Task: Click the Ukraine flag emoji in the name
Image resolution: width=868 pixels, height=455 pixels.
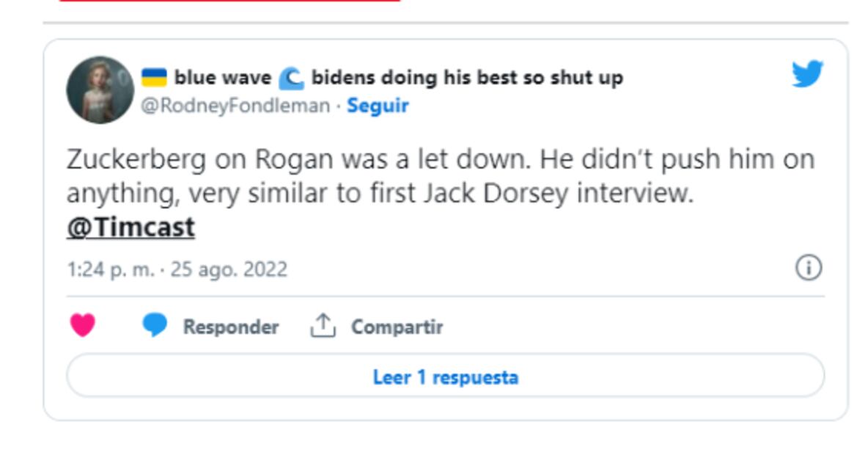Action: point(154,77)
